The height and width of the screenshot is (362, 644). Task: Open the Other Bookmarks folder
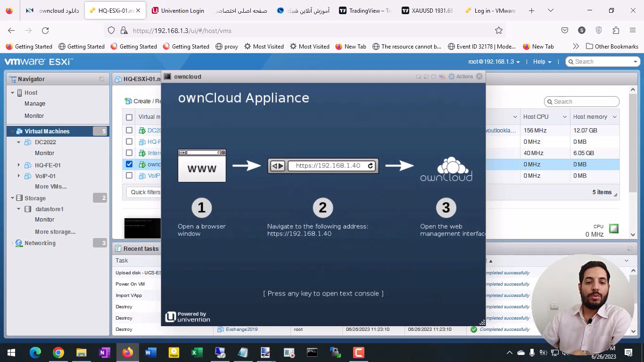pos(612,47)
